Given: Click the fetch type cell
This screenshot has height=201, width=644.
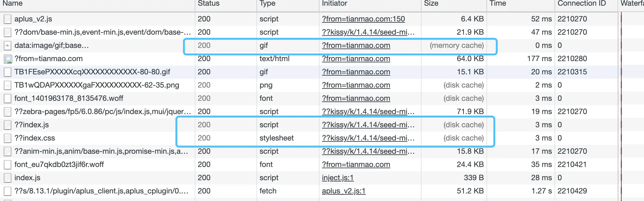Looking at the screenshot, I should (268, 191).
